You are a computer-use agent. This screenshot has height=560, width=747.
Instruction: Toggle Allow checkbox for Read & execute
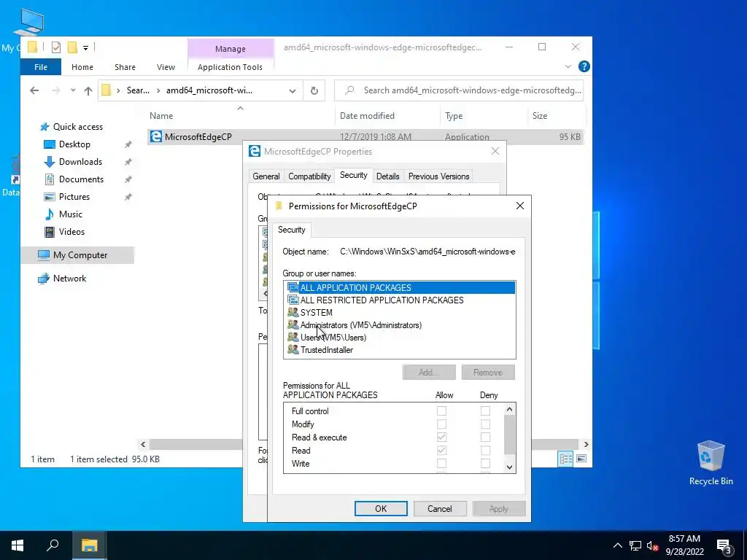(x=441, y=437)
